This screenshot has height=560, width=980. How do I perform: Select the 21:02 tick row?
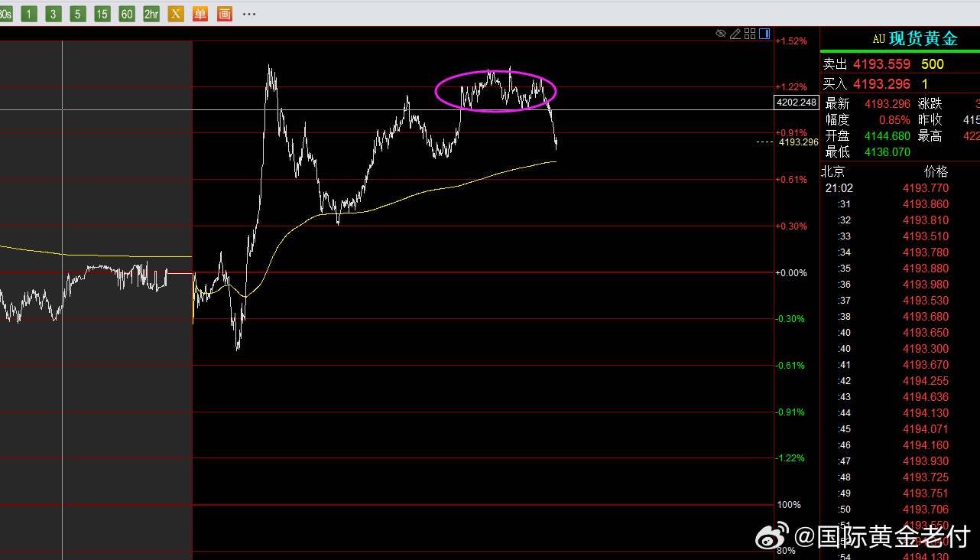900,188
